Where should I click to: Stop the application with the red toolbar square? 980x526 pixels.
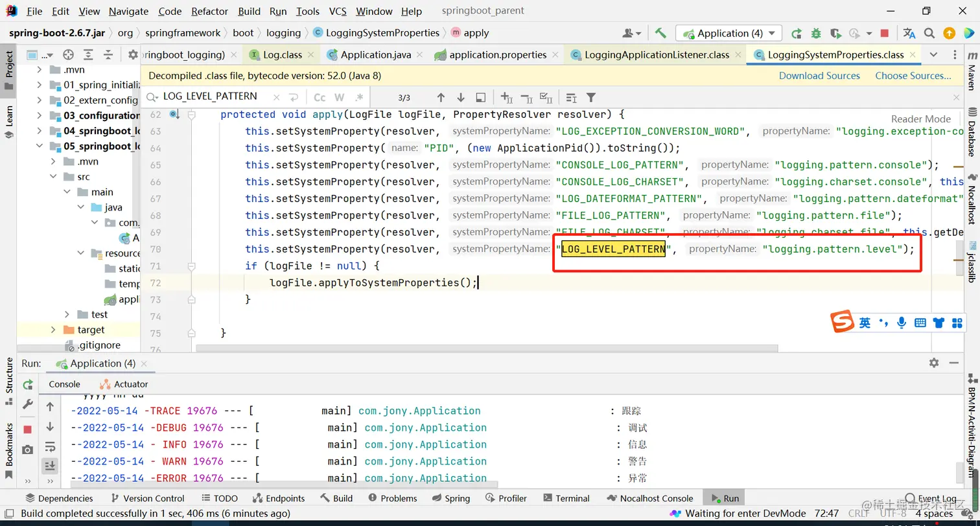point(885,33)
